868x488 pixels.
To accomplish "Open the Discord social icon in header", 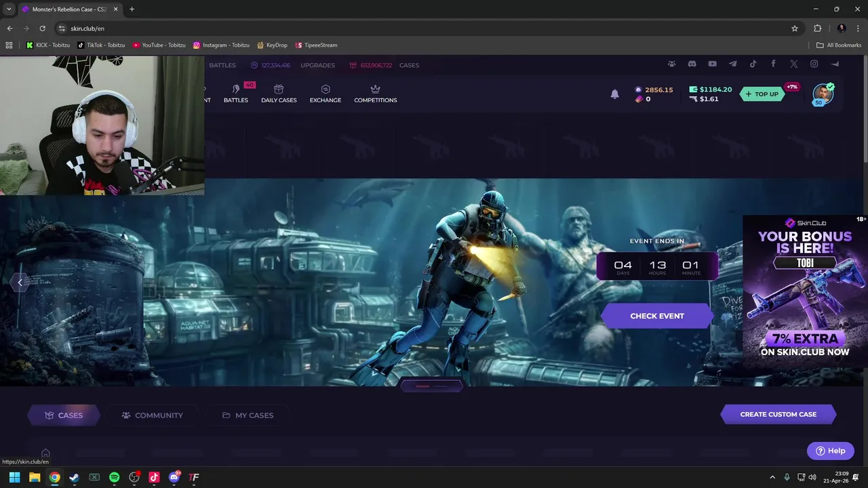I will 692,64.
